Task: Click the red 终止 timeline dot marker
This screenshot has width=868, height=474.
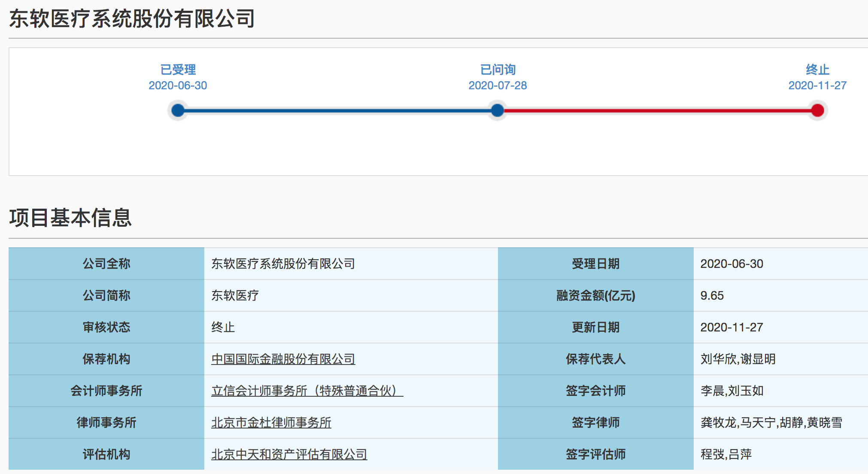Action: click(817, 110)
